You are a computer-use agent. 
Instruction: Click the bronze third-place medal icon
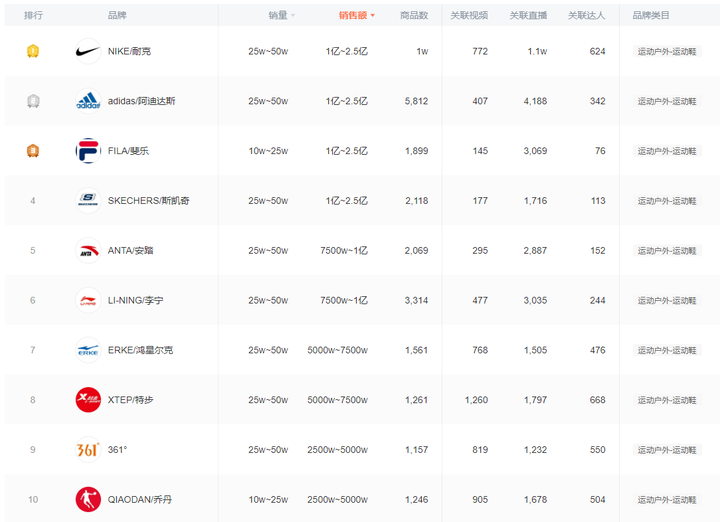pos(33,151)
